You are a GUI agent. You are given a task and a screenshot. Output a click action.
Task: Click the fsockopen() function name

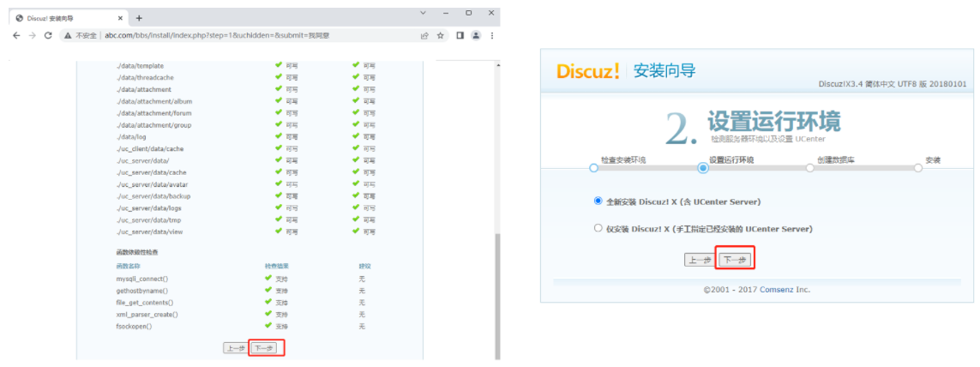[x=134, y=327]
